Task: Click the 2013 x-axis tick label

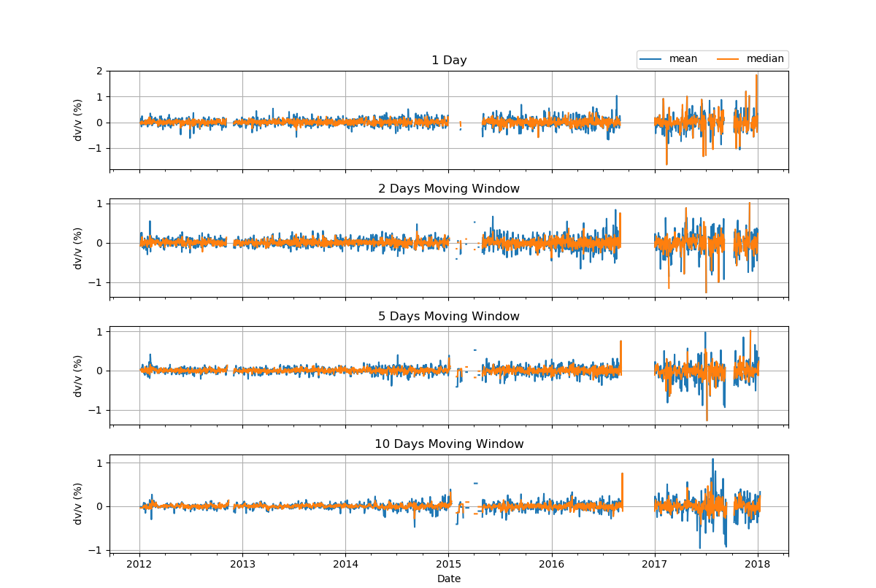Action: (243, 564)
